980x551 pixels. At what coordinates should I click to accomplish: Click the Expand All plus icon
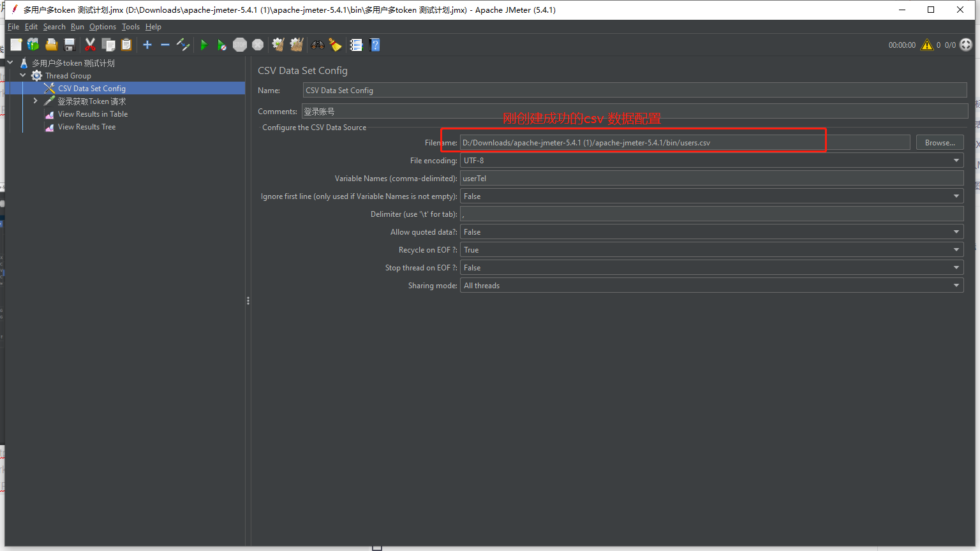(147, 45)
